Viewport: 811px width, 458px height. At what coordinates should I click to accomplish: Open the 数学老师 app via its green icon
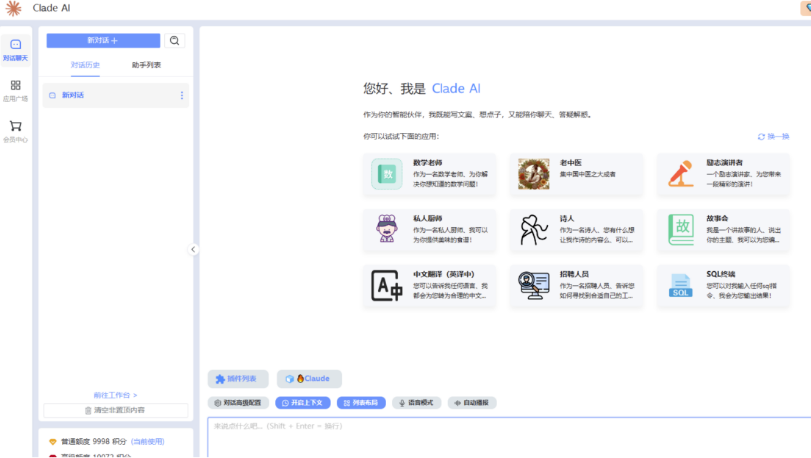click(387, 174)
